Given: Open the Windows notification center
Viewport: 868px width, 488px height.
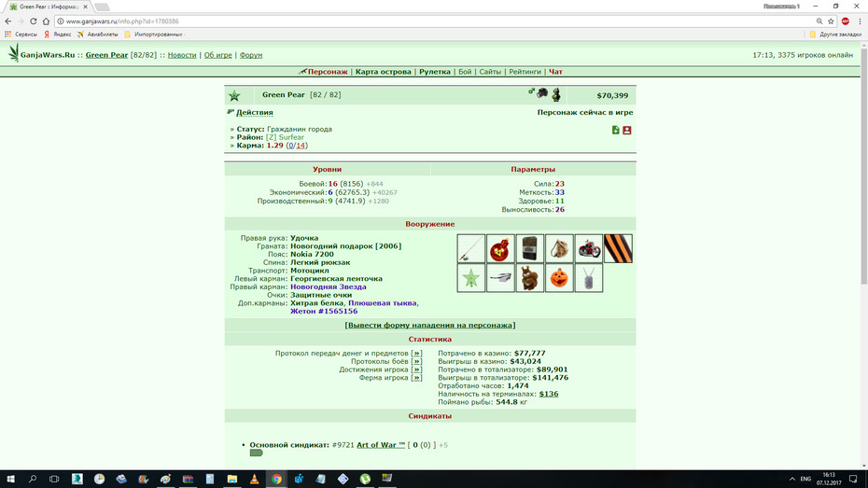Looking at the screenshot, I should click(853, 479).
